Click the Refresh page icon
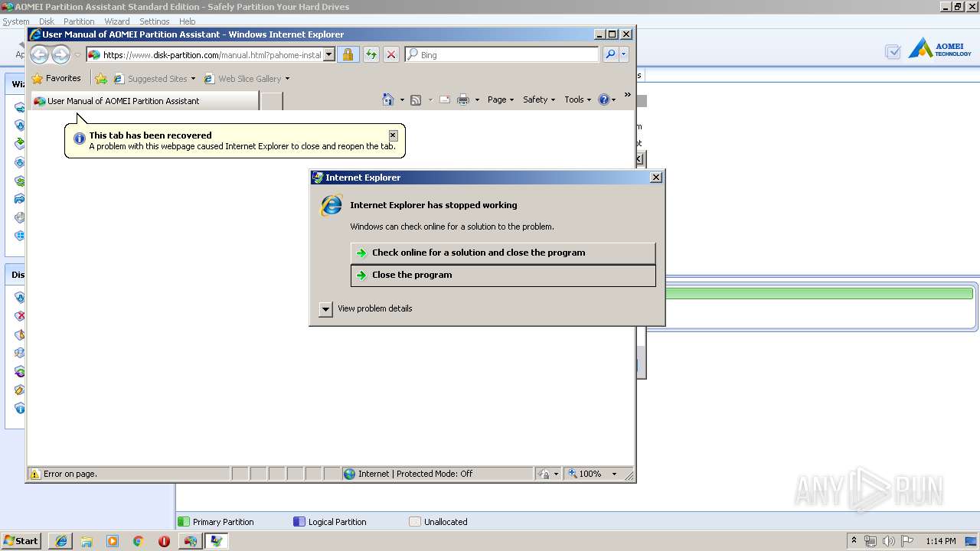 [371, 54]
